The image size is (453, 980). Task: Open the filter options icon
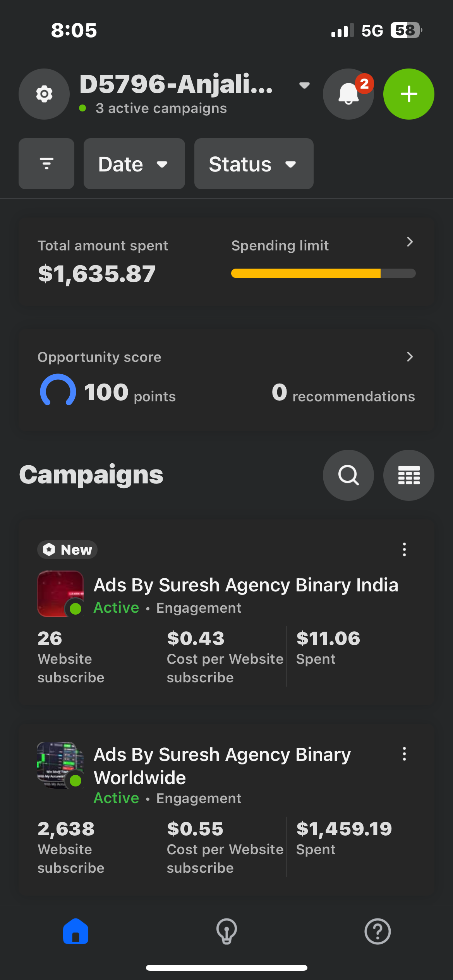(x=46, y=164)
